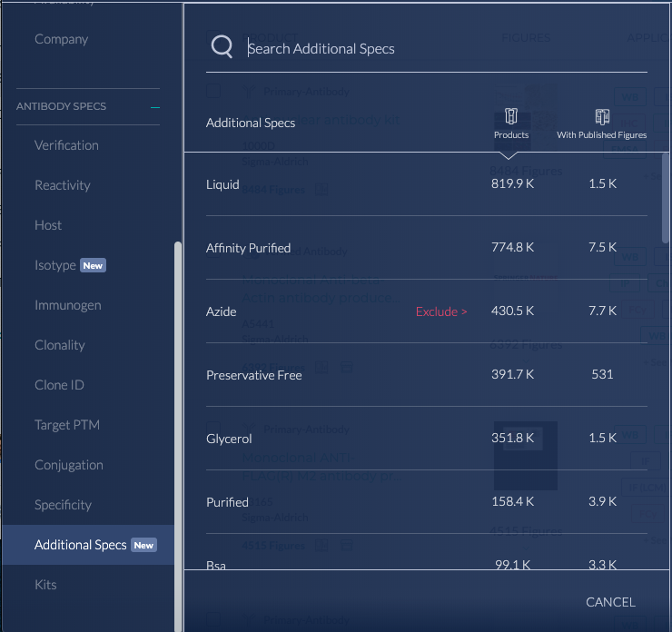
Task: Select the Preservative Free spec option
Action: click(427, 375)
